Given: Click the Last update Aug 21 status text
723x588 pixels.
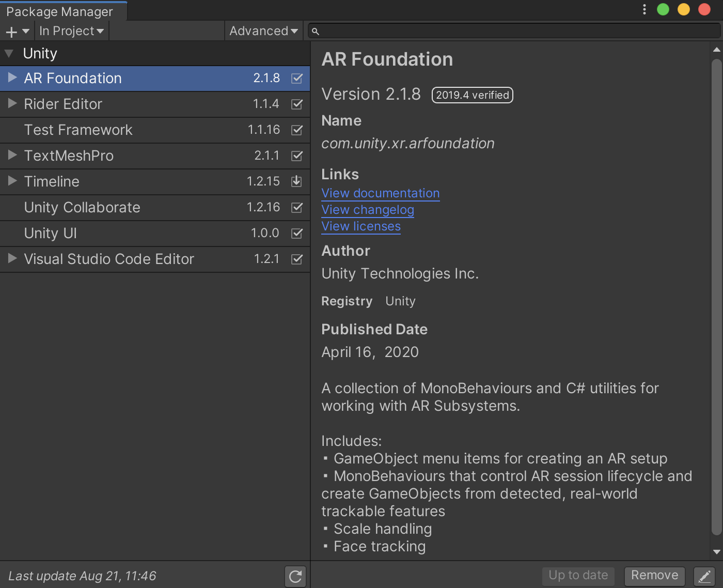Looking at the screenshot, I should coord(82,576).
